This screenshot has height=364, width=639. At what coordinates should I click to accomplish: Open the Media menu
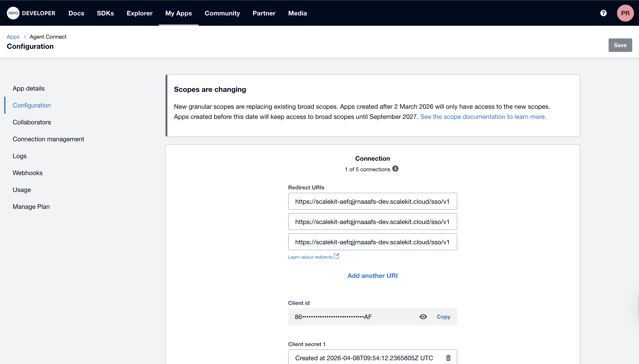click(x=298, y=13)
